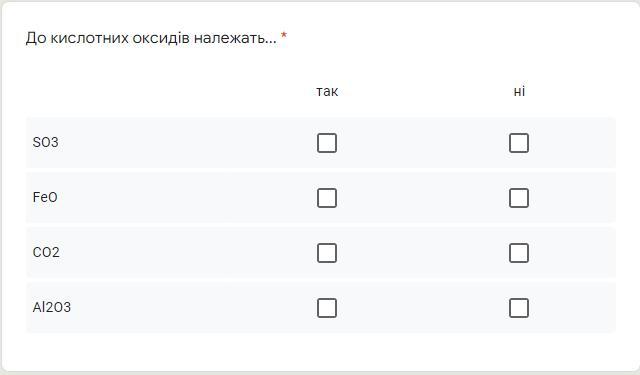640x375 pixels.
Task: Click the 'ні' column header
Action: [x=519, y=91]
